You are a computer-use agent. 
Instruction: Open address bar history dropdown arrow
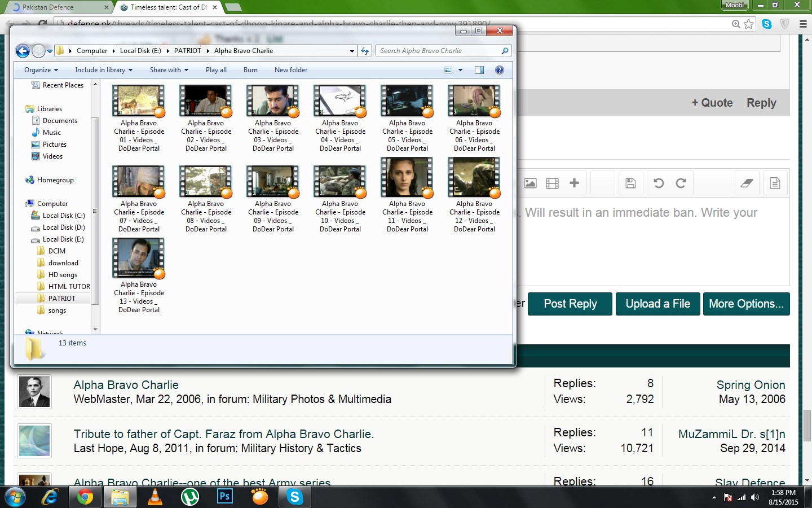click(x=352, y=51)
